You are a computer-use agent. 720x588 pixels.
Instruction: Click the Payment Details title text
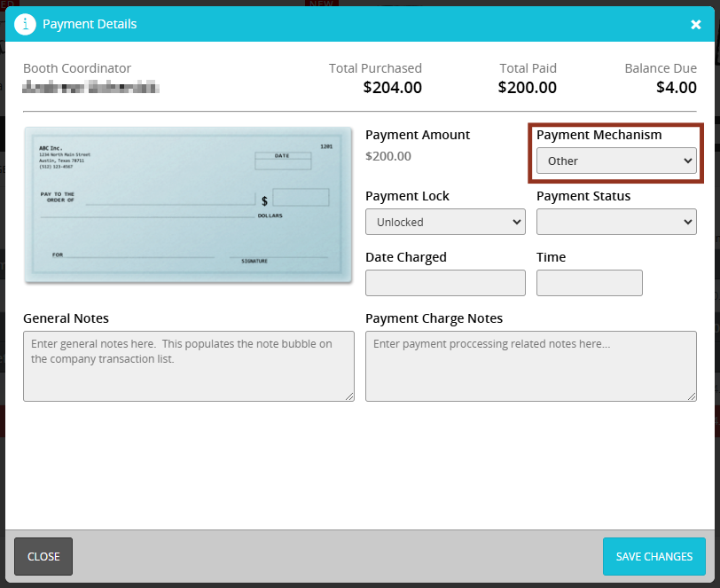90,24
